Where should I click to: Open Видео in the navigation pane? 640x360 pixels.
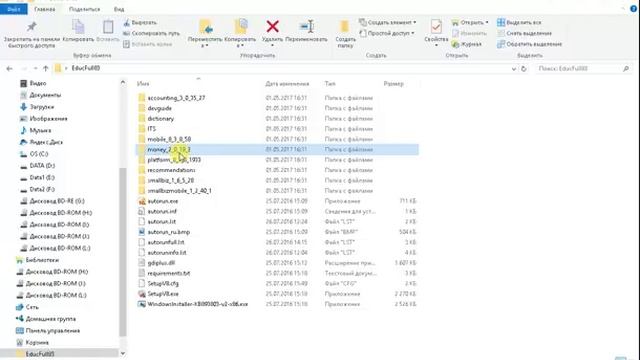point(33,83)
